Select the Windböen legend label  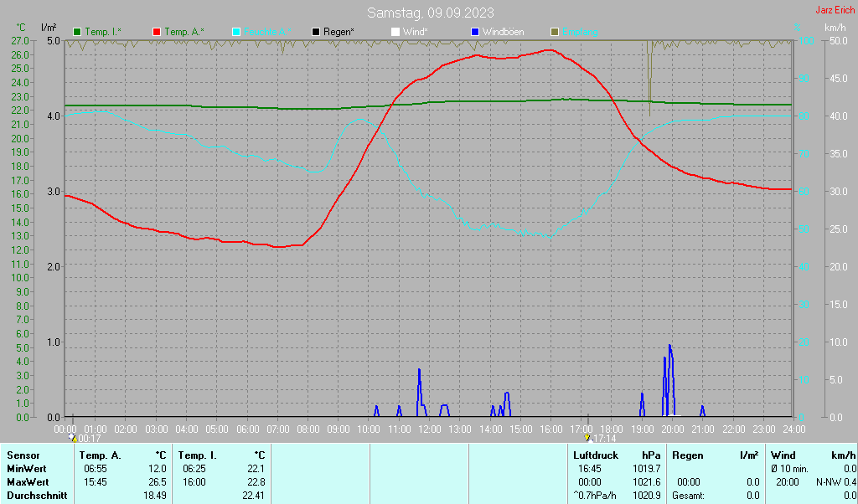pyautogui.click(x=504, y=33)
